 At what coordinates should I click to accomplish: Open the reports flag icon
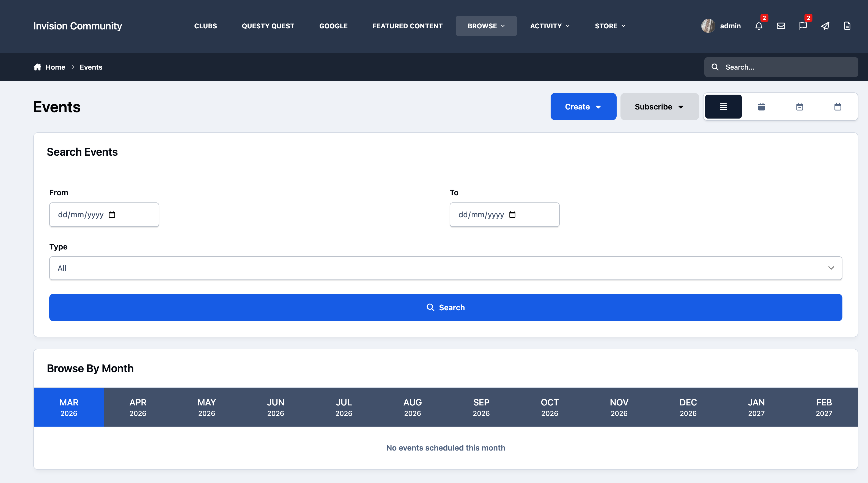(803, 26)
